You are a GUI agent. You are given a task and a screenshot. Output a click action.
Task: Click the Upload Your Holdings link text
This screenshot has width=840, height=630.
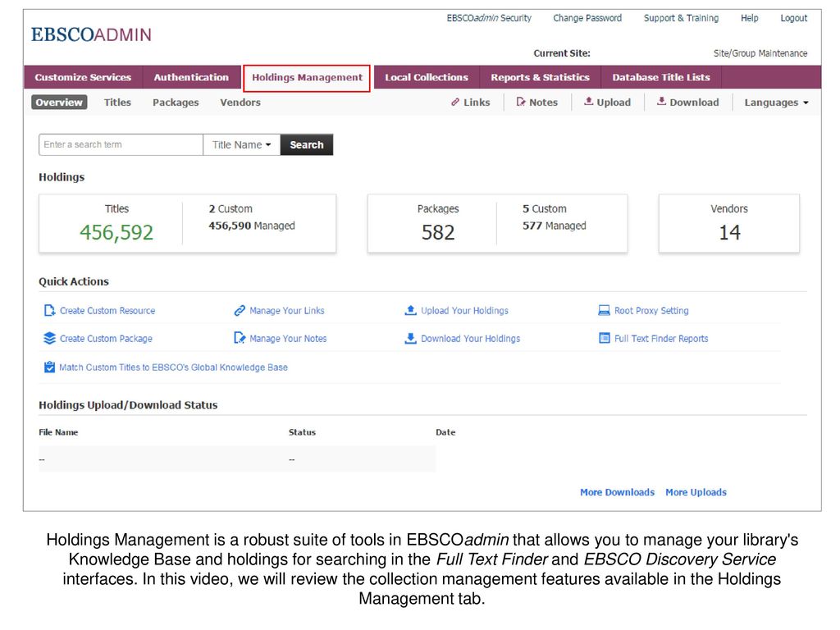(x=464, y=311)
